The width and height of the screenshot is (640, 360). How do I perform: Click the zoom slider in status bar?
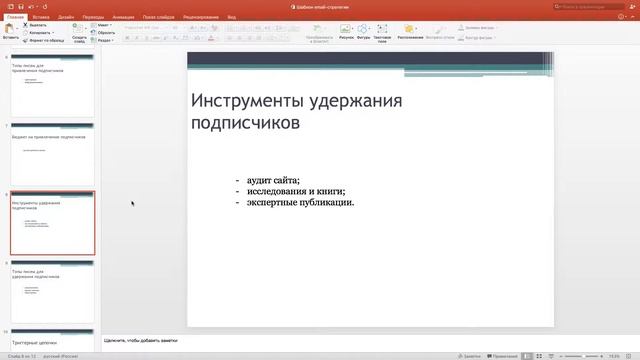coord(582,356)
